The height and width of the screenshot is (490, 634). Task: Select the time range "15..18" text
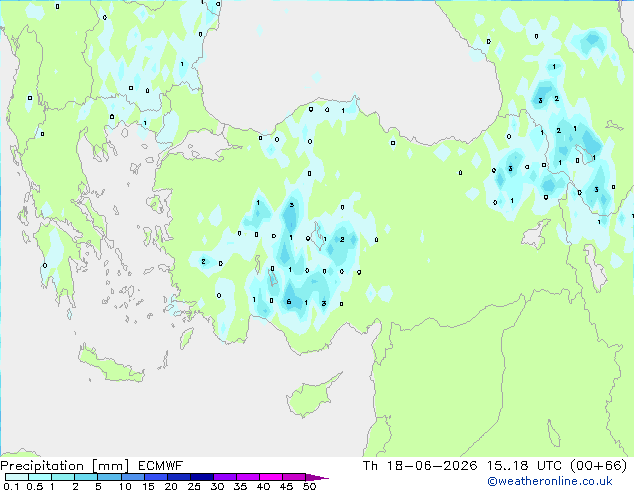pyautogui.click(x=507, y=466)
